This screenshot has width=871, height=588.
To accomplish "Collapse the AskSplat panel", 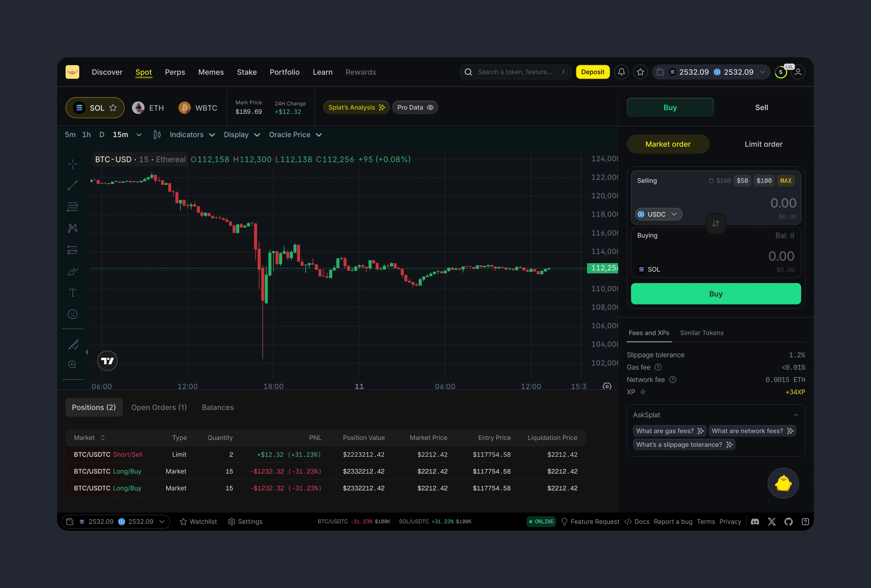I will coord(795,415).
